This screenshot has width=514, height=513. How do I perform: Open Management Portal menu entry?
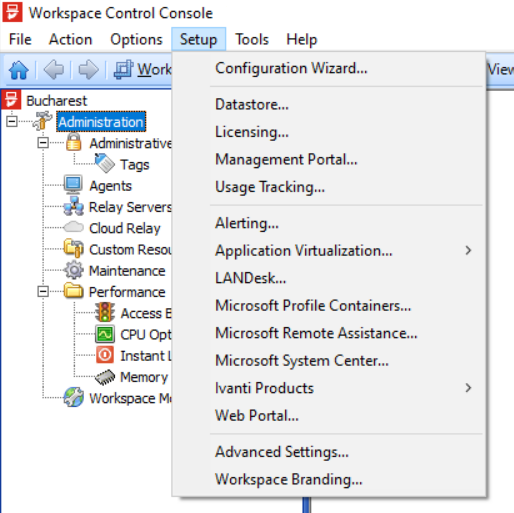(329, 159)
